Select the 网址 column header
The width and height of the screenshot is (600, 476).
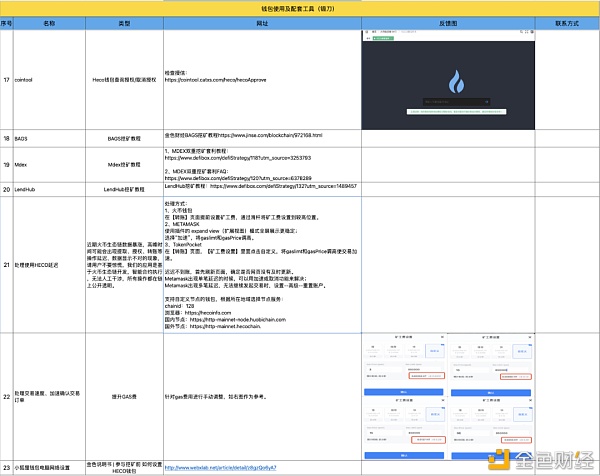point(262,23)
